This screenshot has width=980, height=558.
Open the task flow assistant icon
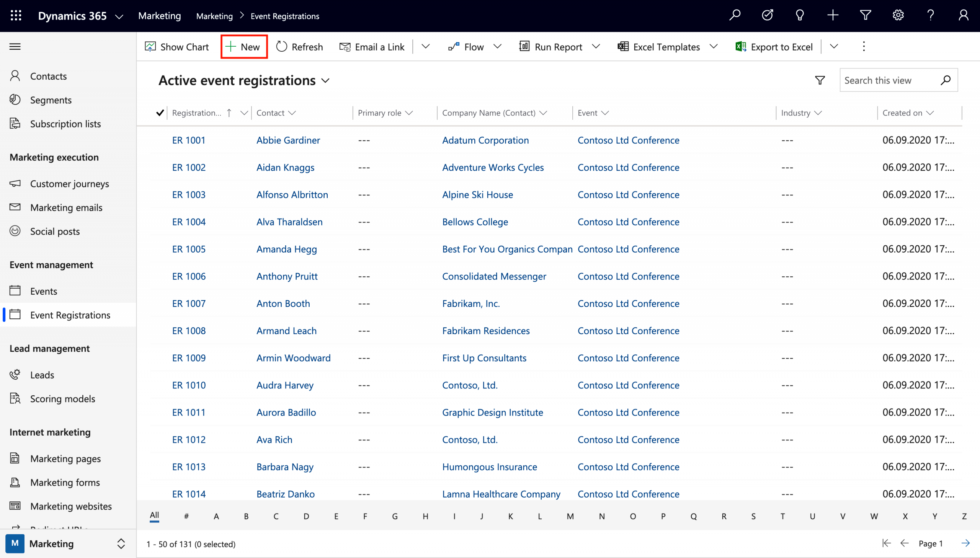point(767,16)
